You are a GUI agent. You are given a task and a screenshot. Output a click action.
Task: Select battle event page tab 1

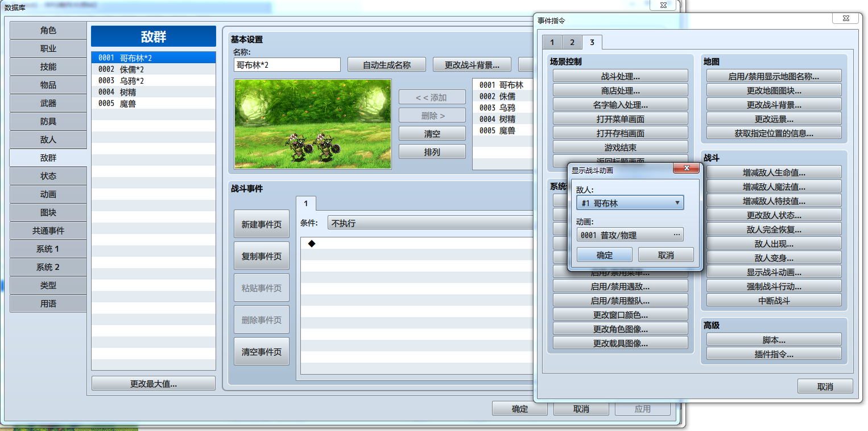tap(306, 203)
